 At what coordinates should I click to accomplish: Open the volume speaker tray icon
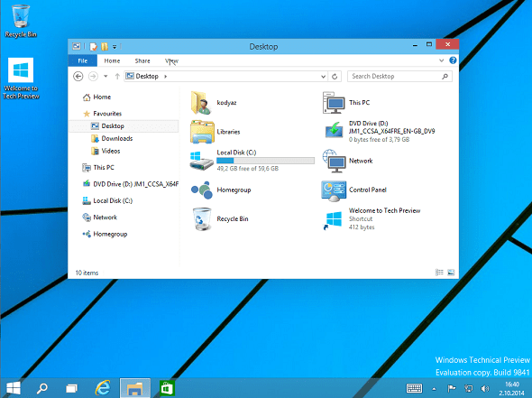(x=485, y=388)
